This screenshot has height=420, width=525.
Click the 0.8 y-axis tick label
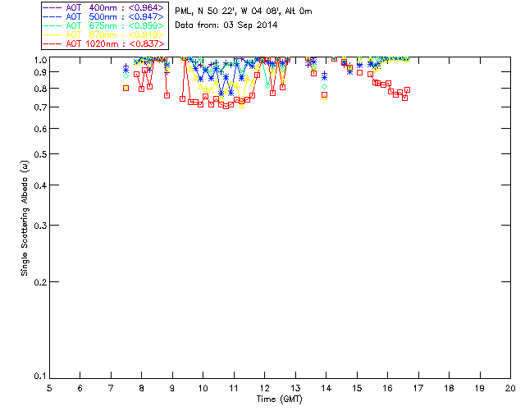click(40, 89)
